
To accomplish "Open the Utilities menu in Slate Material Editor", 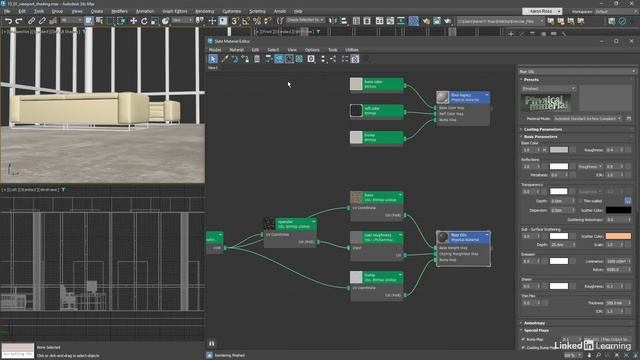I will click(x=352, y=50).
